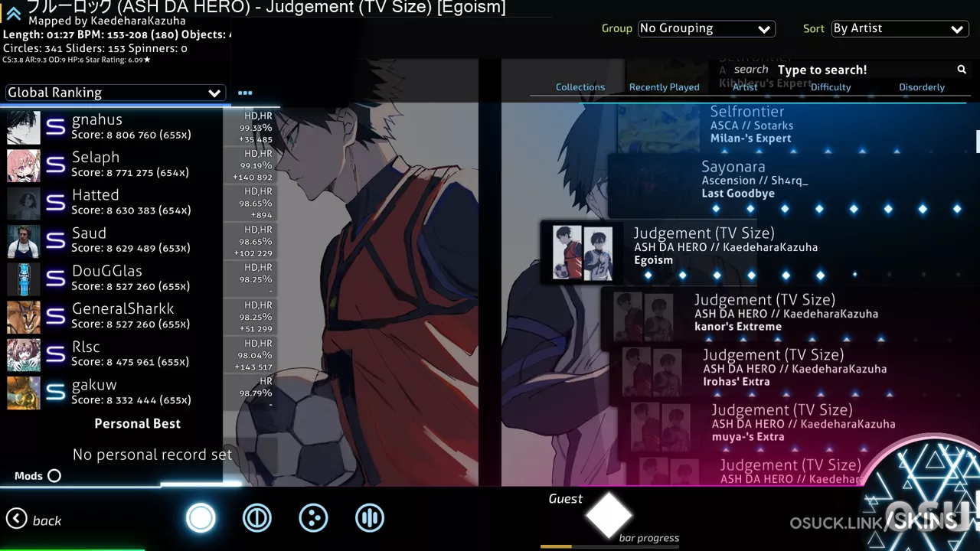
Task: Switch to the Collections tab
Action: click(x=580, y=87)
